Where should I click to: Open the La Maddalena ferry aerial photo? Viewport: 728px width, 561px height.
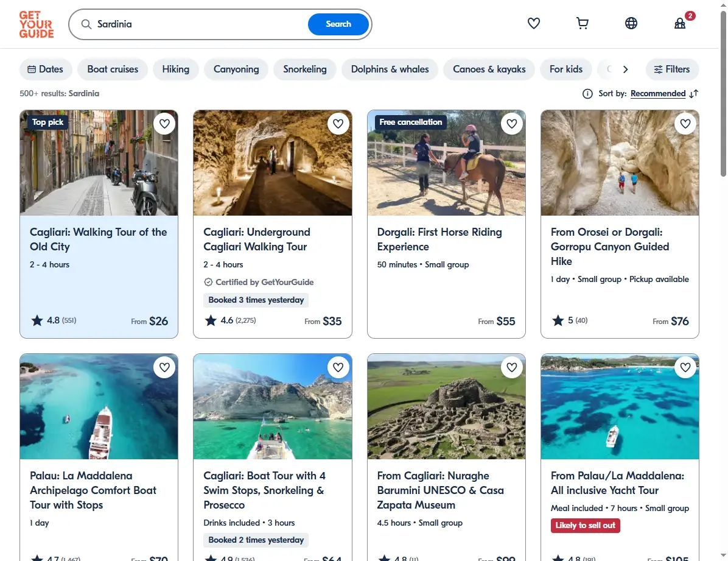99,407
